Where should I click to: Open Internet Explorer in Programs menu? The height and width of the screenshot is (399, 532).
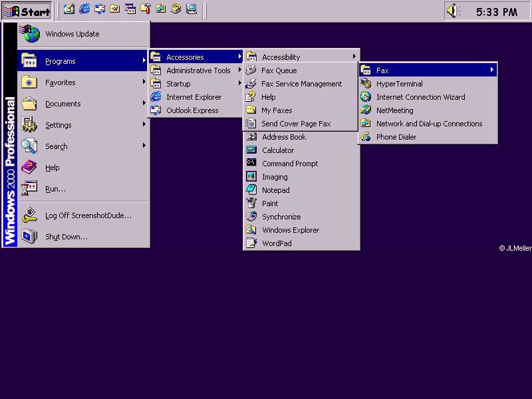[x=196, y=97]
